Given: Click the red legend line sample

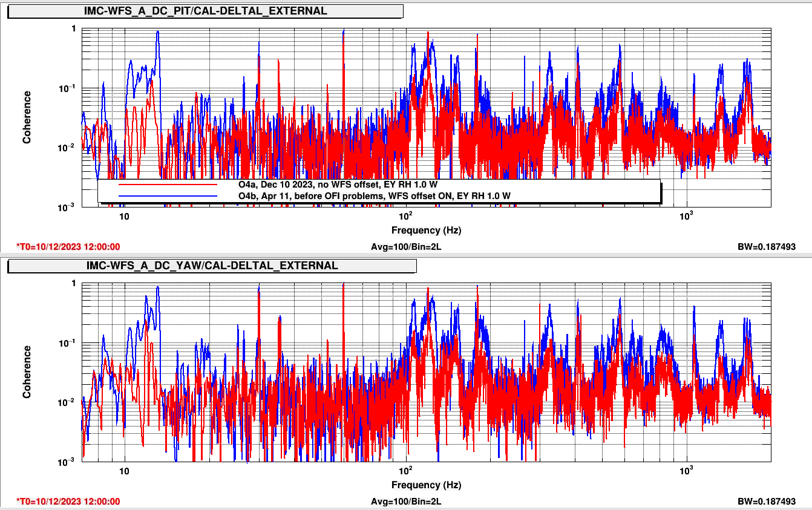Looking at the screenshot, I should [168, 185].
